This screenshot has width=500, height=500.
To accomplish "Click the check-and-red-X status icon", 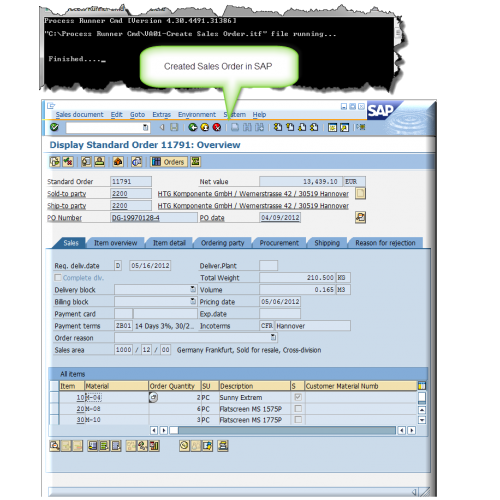I will pyautogui.click(x=68, y=162).
